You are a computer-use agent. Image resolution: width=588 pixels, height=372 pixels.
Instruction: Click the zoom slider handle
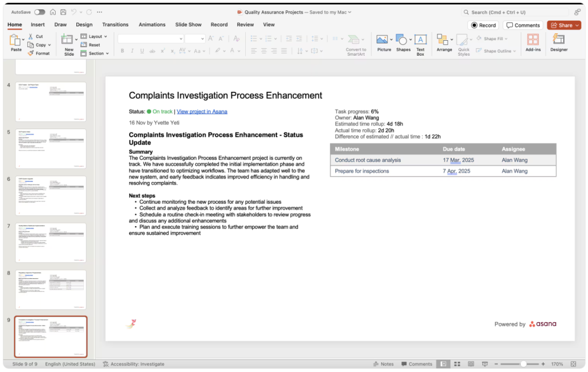click(523, 364)
